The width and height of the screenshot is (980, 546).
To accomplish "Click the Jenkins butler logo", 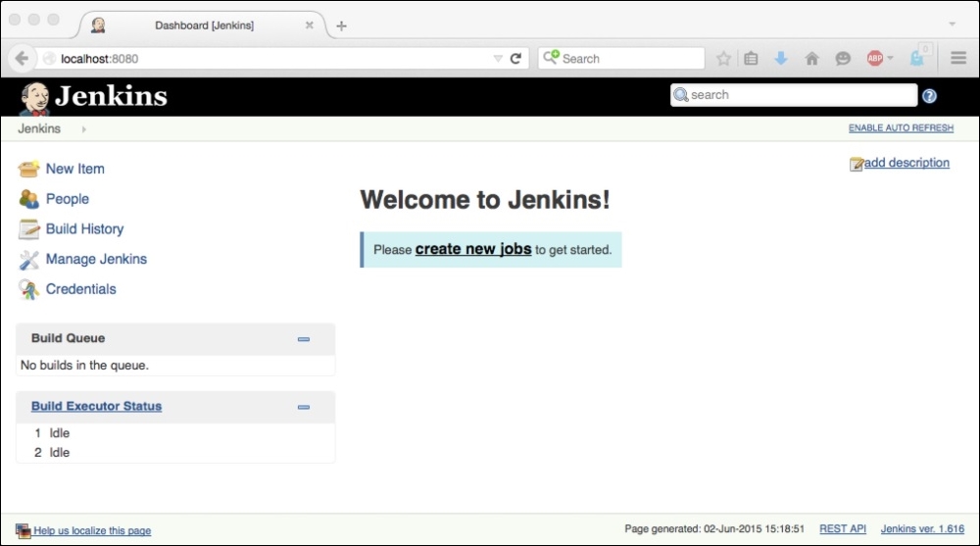I will (x=34, y=98).
